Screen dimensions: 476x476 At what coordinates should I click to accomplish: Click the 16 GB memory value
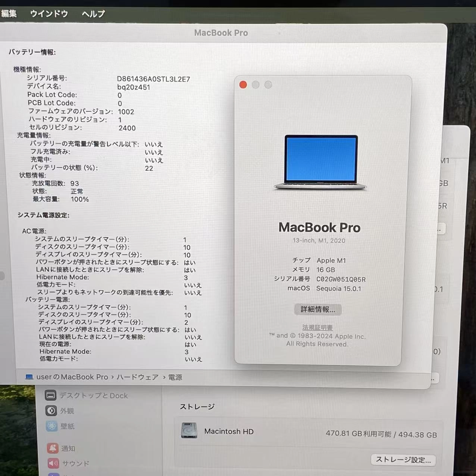(326, 270)
